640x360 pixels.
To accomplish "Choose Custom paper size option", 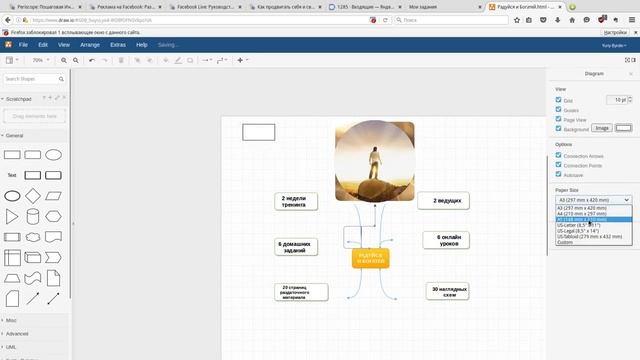I will click(x=593, y=242).
